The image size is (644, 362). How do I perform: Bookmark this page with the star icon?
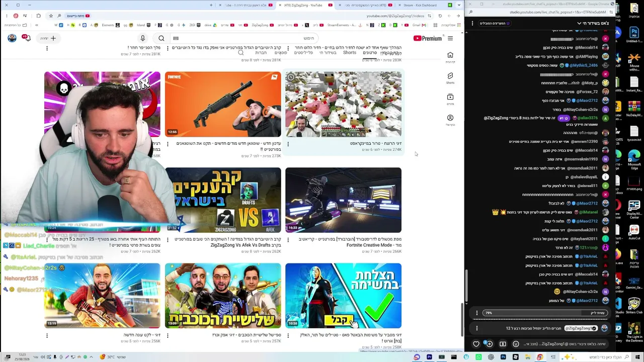[x=51, y=16]
